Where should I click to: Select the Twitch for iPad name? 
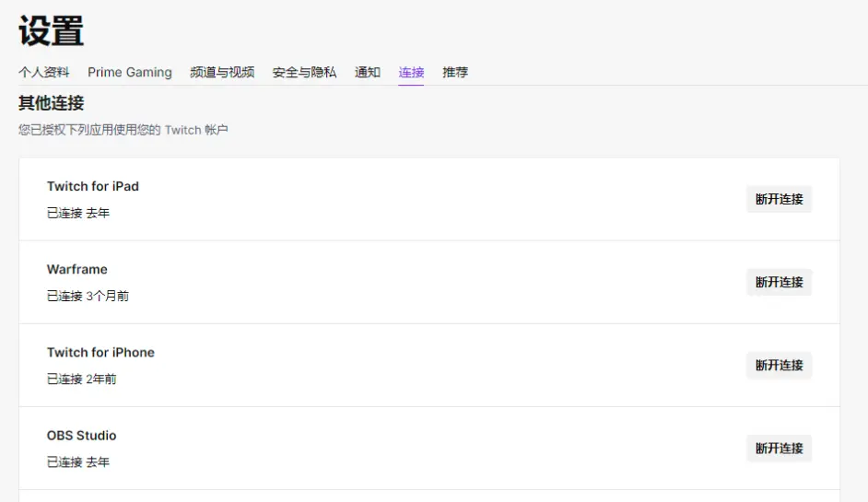92,186
